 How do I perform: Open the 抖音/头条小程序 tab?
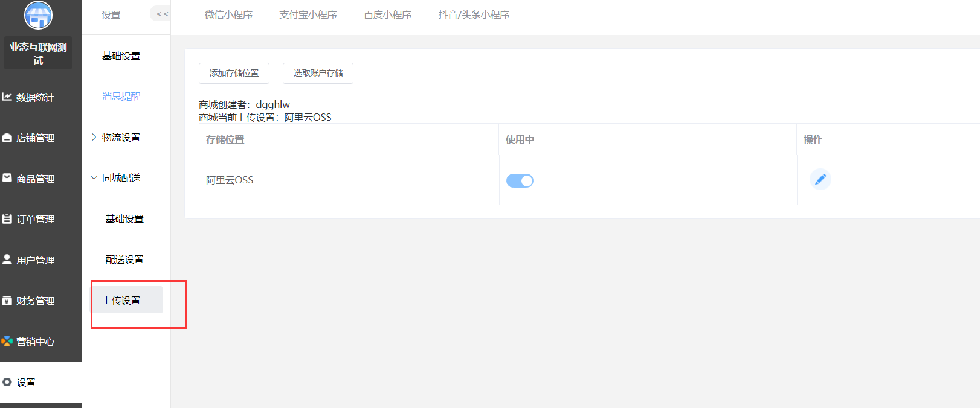(474, 14)
